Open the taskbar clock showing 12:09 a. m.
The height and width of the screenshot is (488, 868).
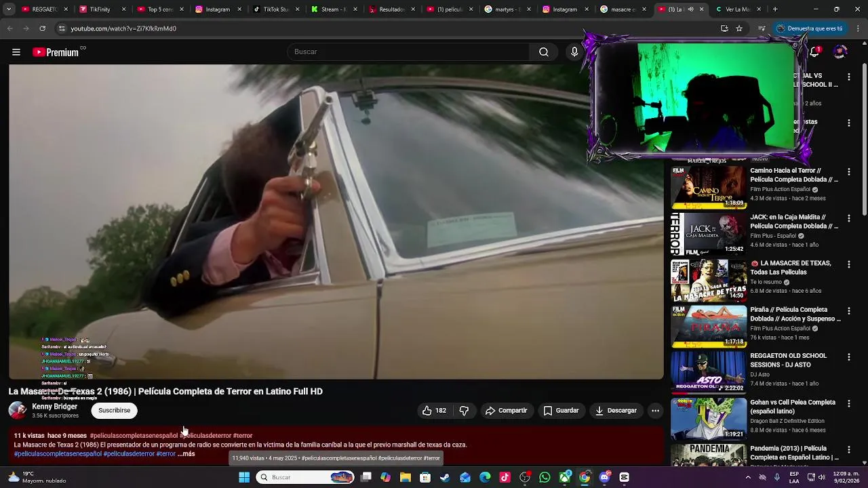848,477
